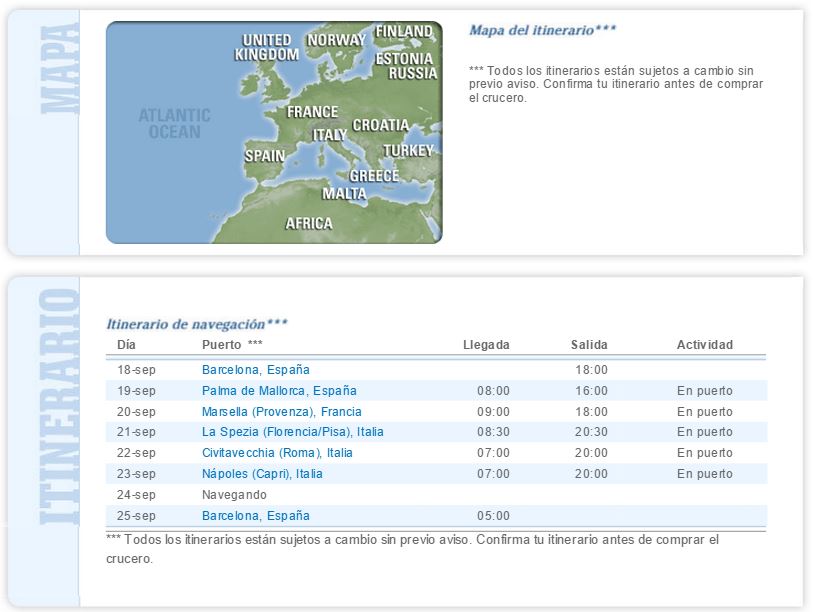
Task: Select the 20-sep date cell
Action: (x=136, y=412)
